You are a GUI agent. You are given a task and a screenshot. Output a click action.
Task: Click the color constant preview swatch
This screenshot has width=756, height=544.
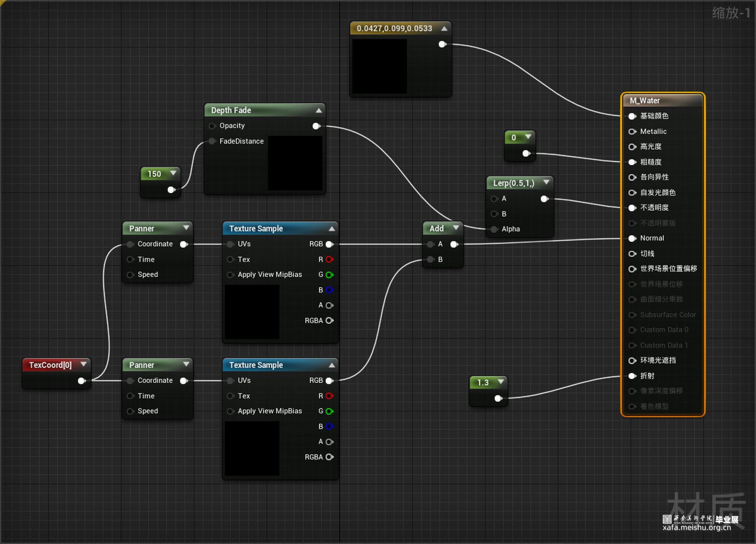(379, 66)
